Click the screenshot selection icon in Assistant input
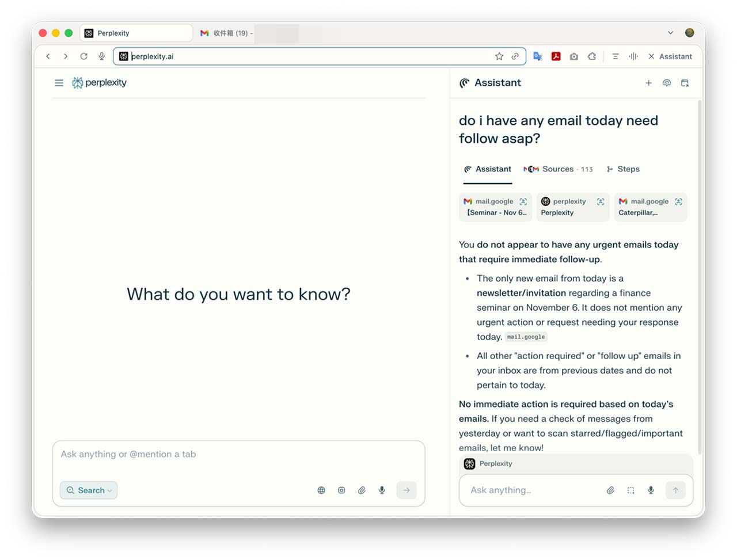Screen dimensions: 737x560 pos(630,490)
